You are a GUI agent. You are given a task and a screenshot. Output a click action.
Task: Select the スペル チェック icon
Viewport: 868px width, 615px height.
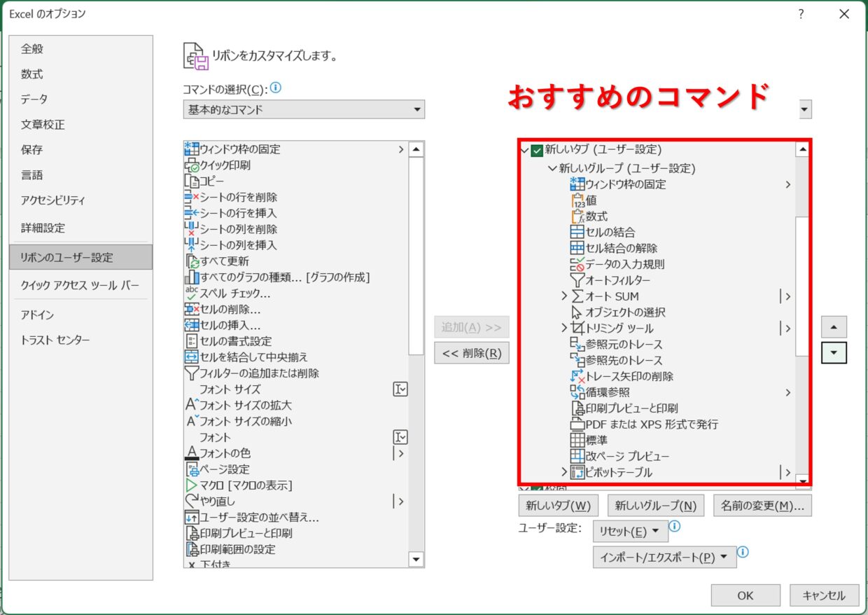192,293
